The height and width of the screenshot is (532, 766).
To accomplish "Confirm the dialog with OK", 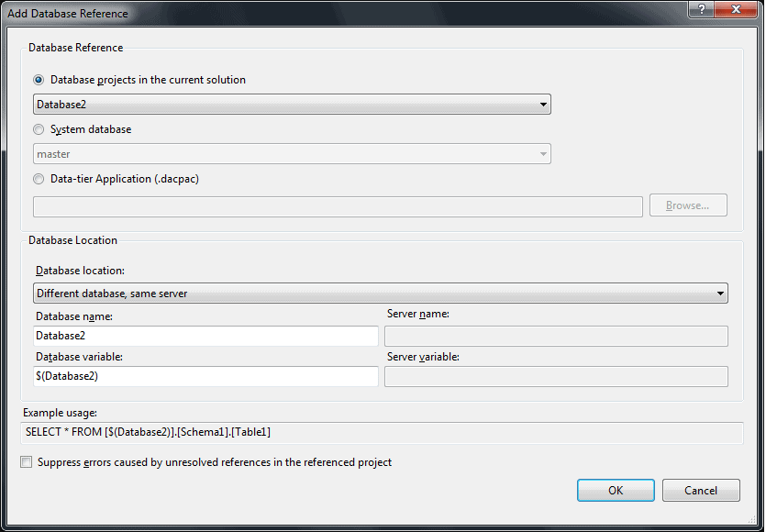I will click(x=616, y=490).
